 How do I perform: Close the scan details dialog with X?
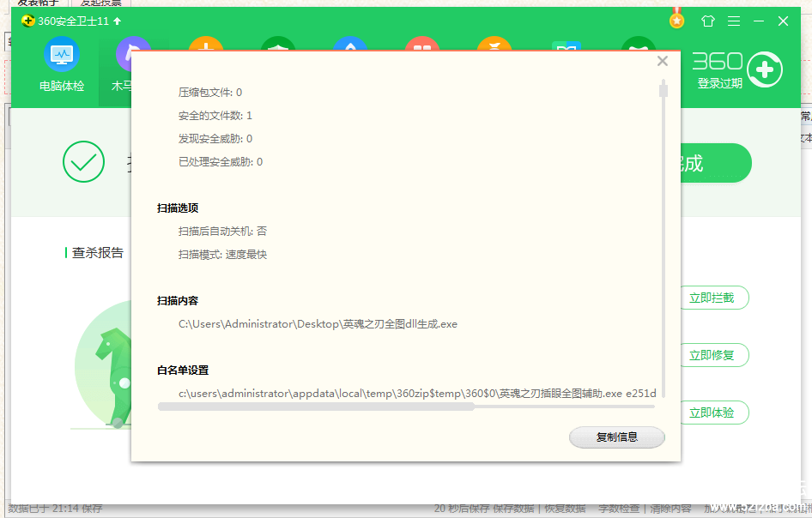pos(663,61)
